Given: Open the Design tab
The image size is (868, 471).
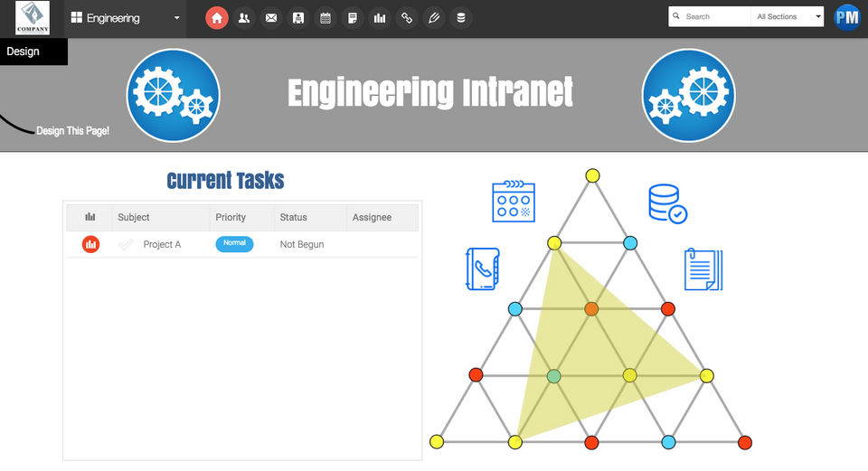Looking at the screenshot, I should click(33, 52).
